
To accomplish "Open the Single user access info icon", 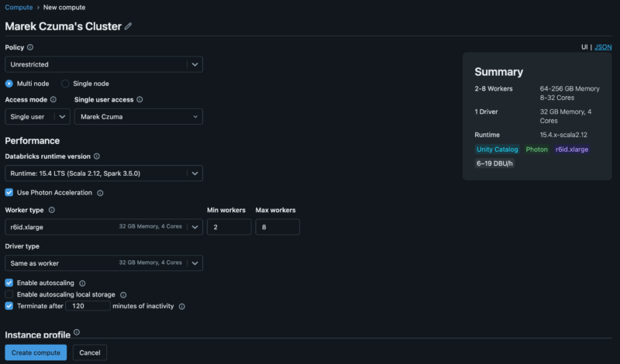I will point(139,100).
